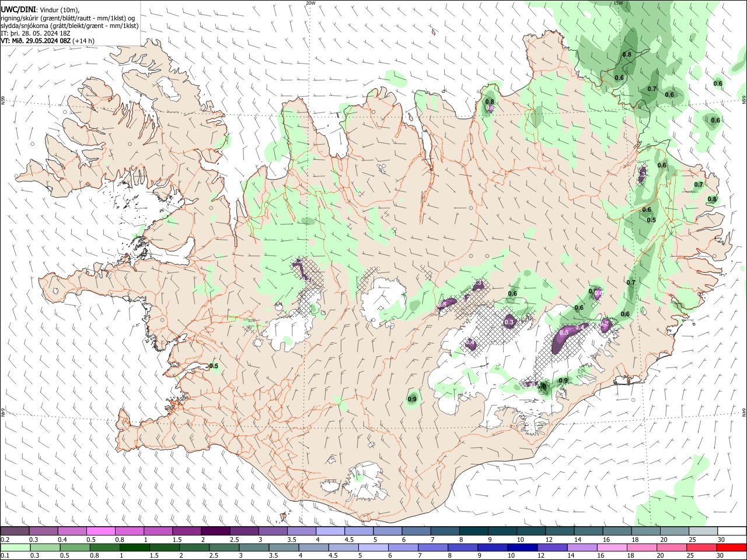This screenshot has height=560, width=747.
Task: Select the deep blue swatch between 10 and 12
Action: pos(523,547)
